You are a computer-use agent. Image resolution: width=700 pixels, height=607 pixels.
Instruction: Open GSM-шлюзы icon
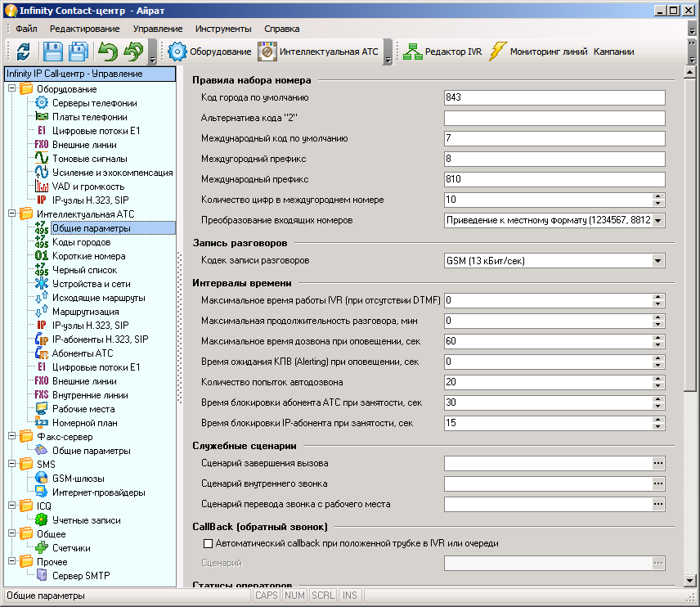point(42,478)
